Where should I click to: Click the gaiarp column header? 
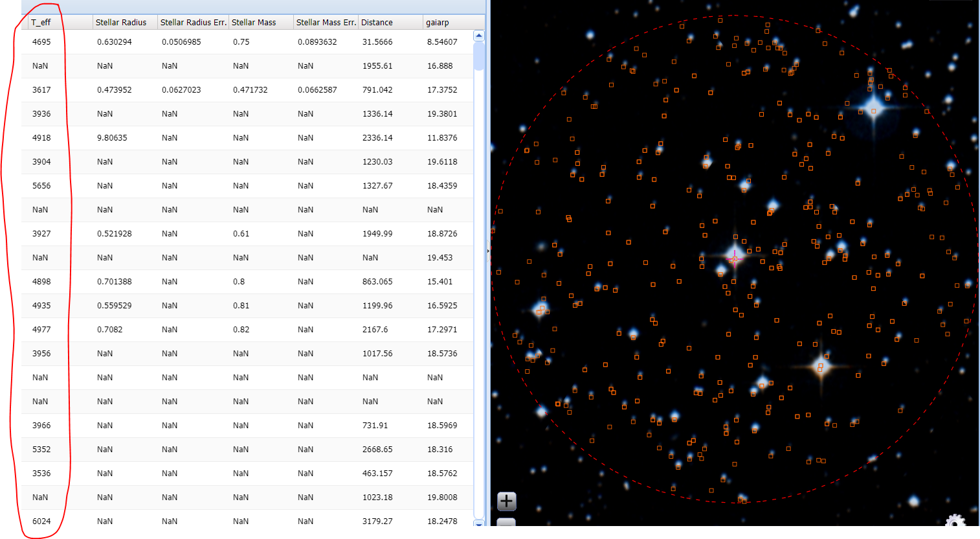pos(438,22)
